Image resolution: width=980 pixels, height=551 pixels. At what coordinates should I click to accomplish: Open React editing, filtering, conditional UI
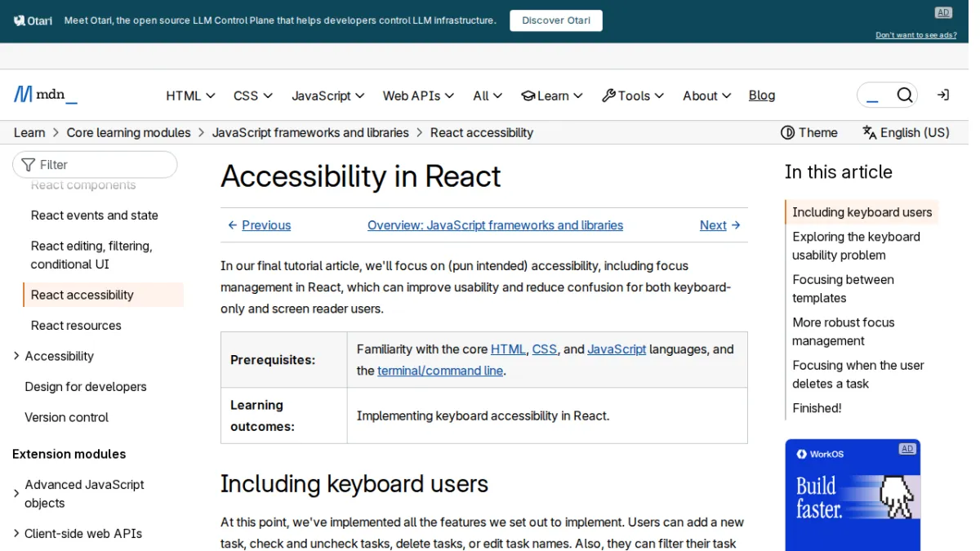pos(91,255)
